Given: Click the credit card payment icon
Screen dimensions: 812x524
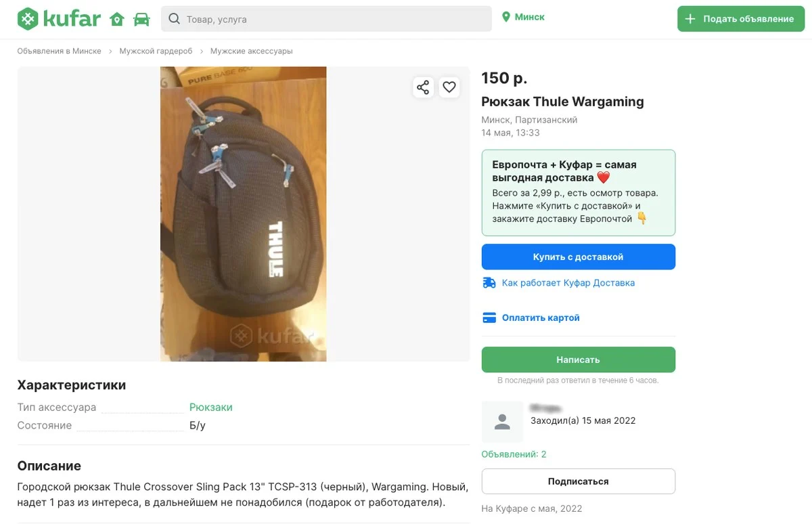Looking at the screenshot, I should [489, 318].
